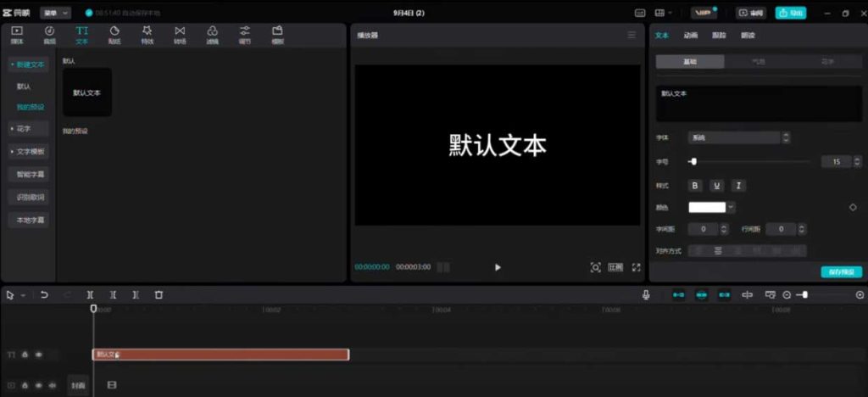
Task: Toggle main track magnet snapping
Action: pos(679,295)
